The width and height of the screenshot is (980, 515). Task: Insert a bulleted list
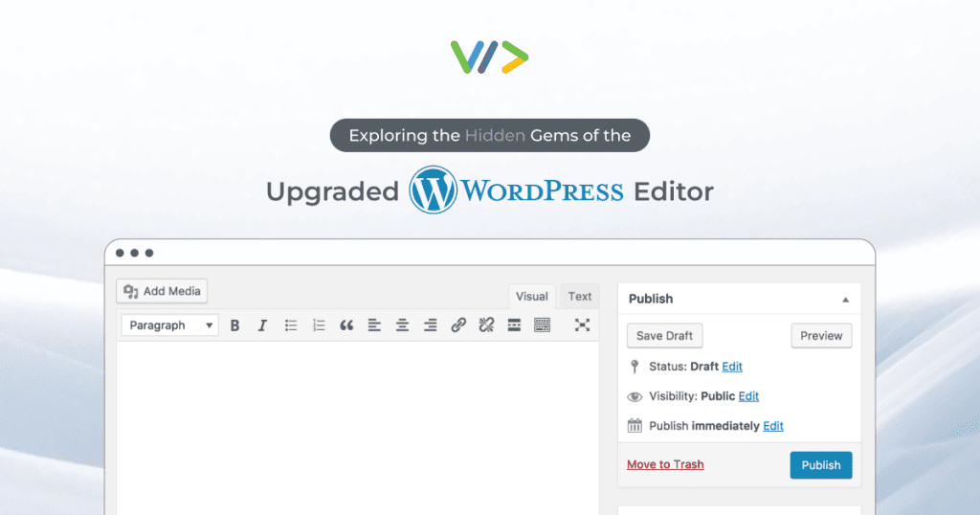tap(291, 325)
